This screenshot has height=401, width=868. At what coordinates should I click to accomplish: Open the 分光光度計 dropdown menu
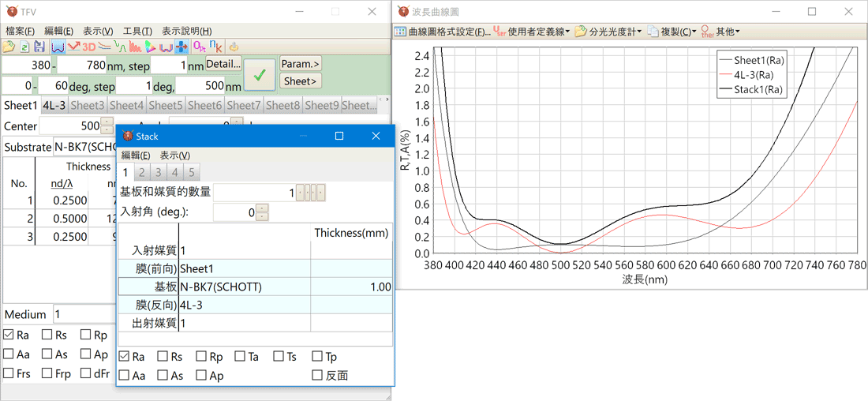point(607,32)
